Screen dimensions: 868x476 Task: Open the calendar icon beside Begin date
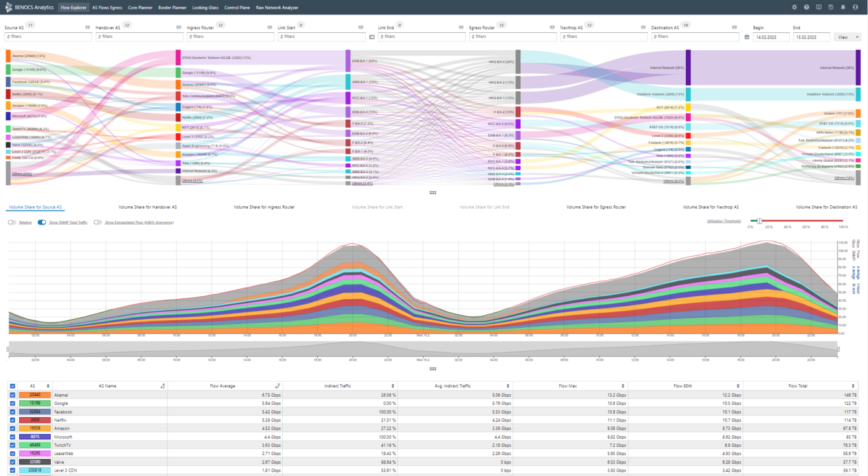(747, 37)
